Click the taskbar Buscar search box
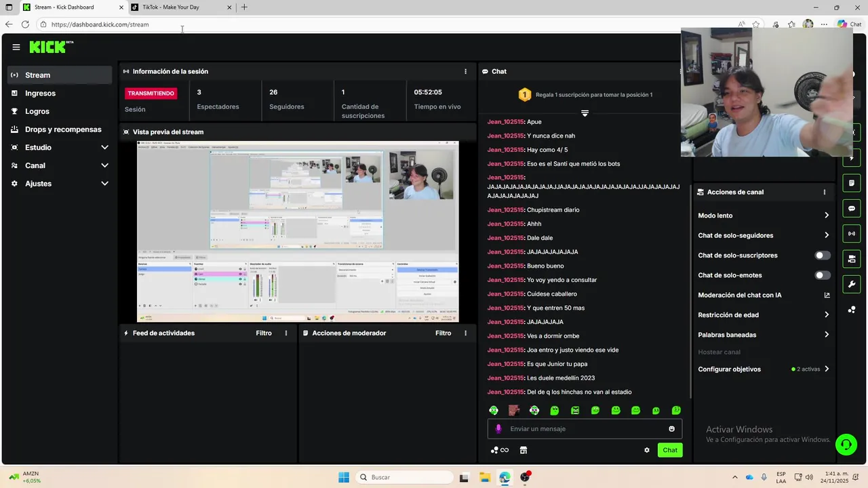 [404, 477]
